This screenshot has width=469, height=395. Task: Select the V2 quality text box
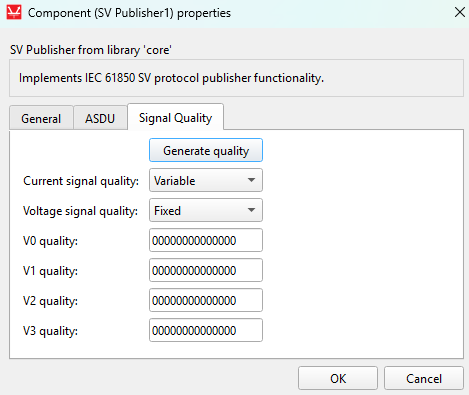coord(206,300)
